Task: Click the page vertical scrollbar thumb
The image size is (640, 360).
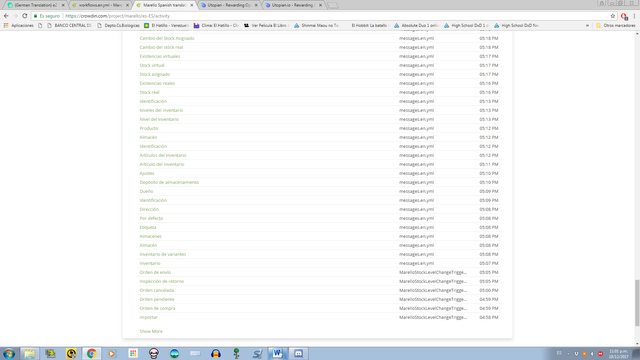Action: (637, 303)
